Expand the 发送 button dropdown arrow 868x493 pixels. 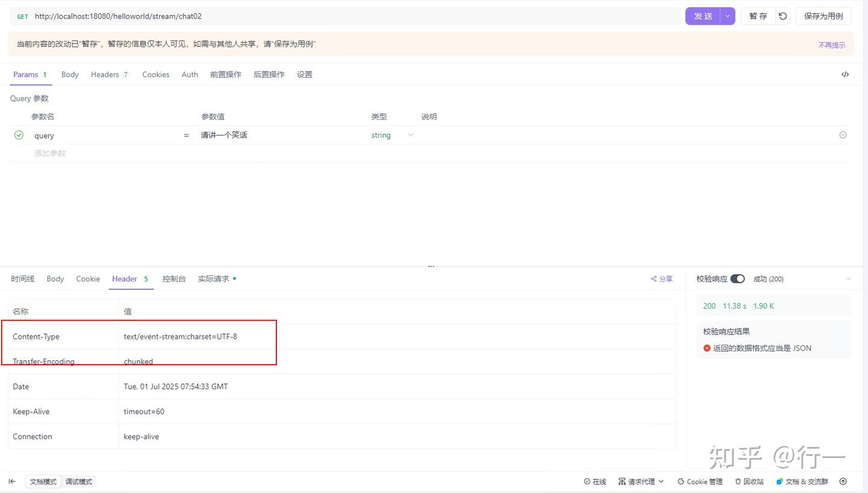tap(727, 16)
